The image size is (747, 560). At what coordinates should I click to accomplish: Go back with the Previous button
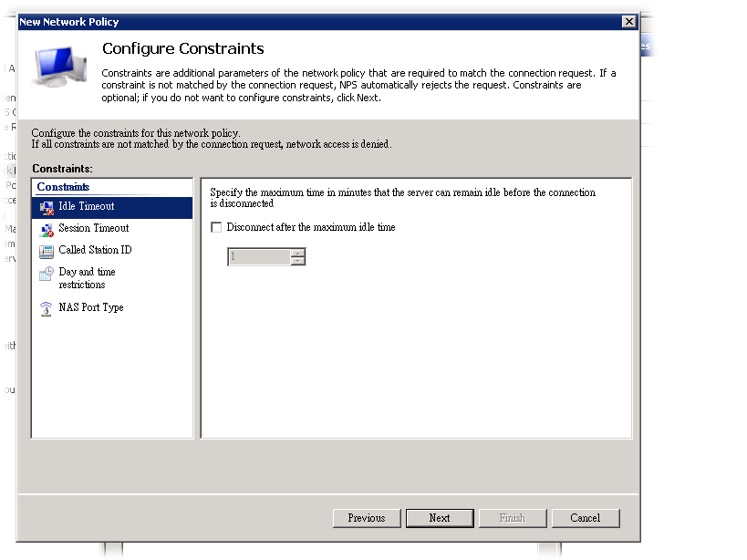click(366, 518)
